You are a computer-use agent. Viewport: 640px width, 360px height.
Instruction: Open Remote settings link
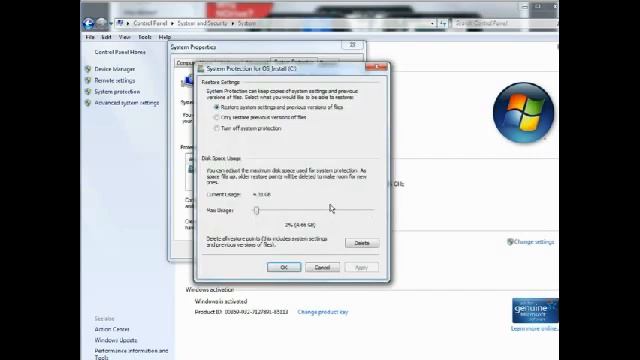tap(115, 80)
